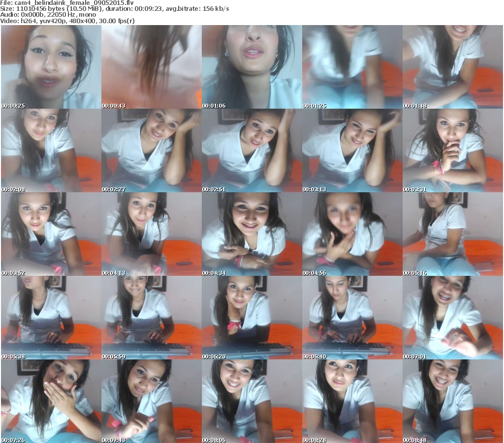The width and height of the screenshot is (504, 443).
Task: Click the thumbnail timestamped 00:00:43
Action: click(152, 67)
